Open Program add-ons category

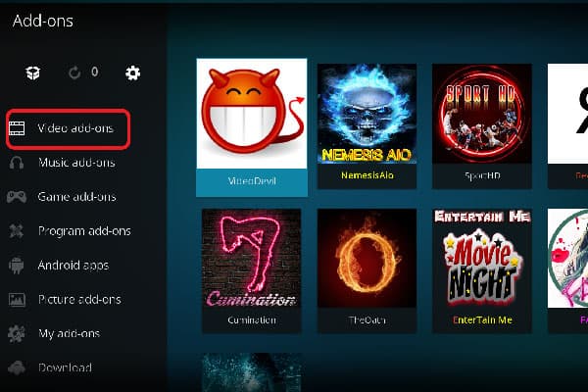[x=84, y=231]
